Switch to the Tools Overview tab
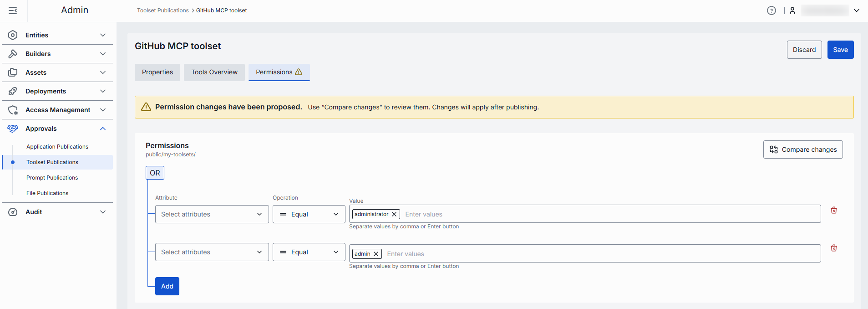 (x=214, y=72)
